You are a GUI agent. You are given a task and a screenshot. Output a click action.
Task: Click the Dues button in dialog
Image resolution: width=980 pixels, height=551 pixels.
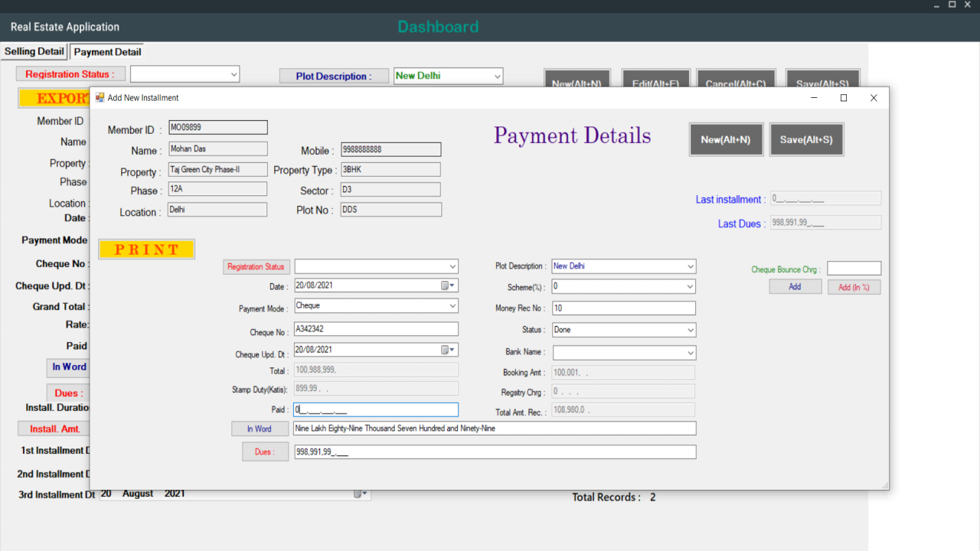(x=265, y=452)
